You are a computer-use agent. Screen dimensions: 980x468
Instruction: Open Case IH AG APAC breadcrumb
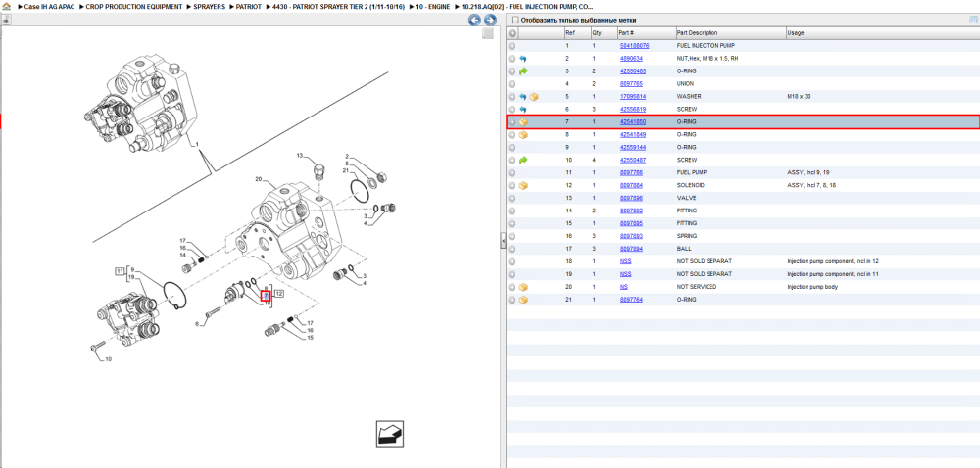tap(49, 6)
